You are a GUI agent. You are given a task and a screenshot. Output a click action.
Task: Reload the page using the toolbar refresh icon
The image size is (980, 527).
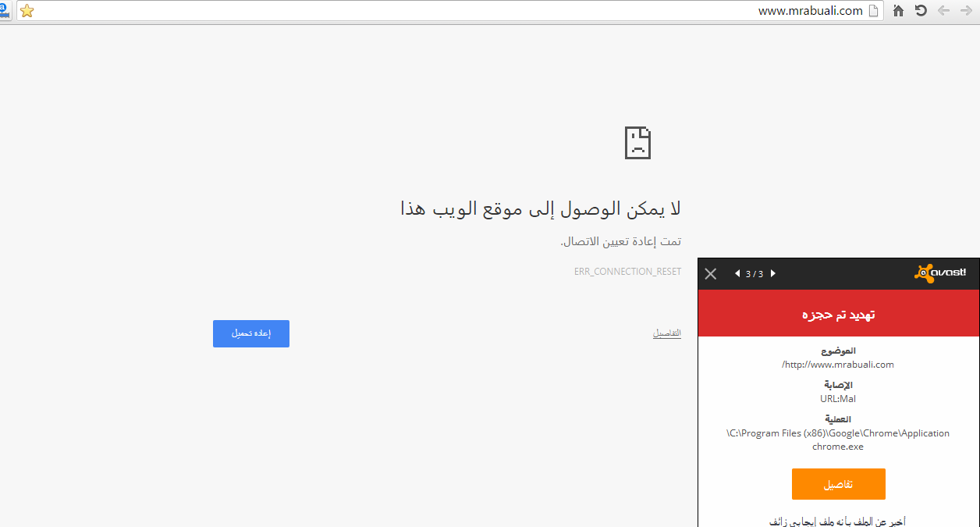921,11
